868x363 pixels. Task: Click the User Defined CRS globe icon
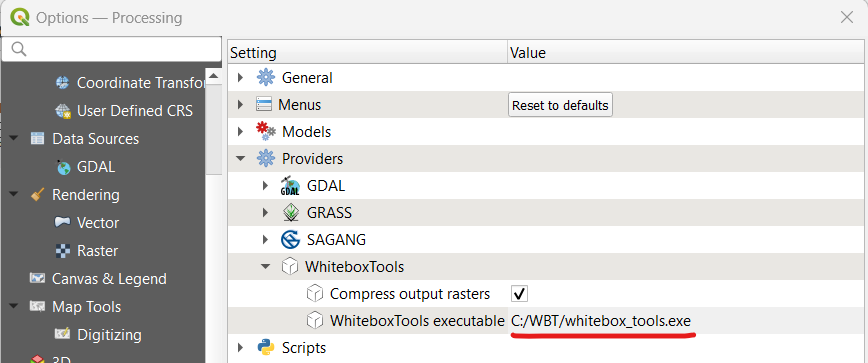[x=63, y=111]
